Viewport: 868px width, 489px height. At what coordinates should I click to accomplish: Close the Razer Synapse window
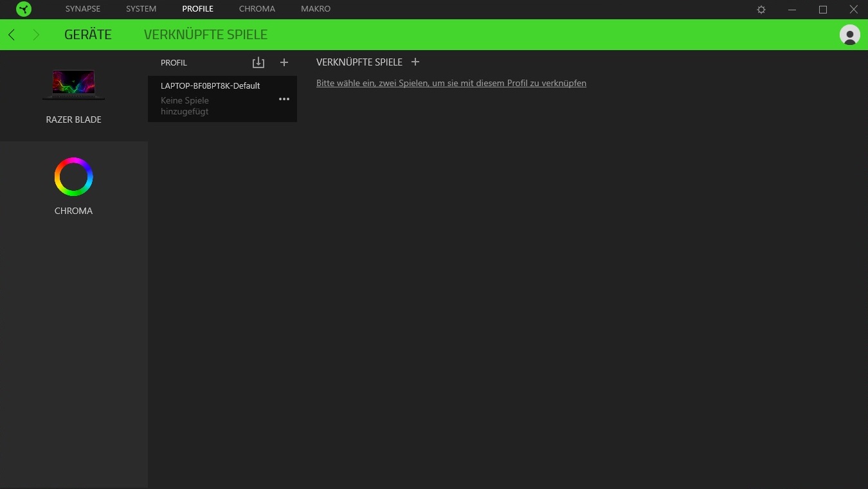pos(854,10)
